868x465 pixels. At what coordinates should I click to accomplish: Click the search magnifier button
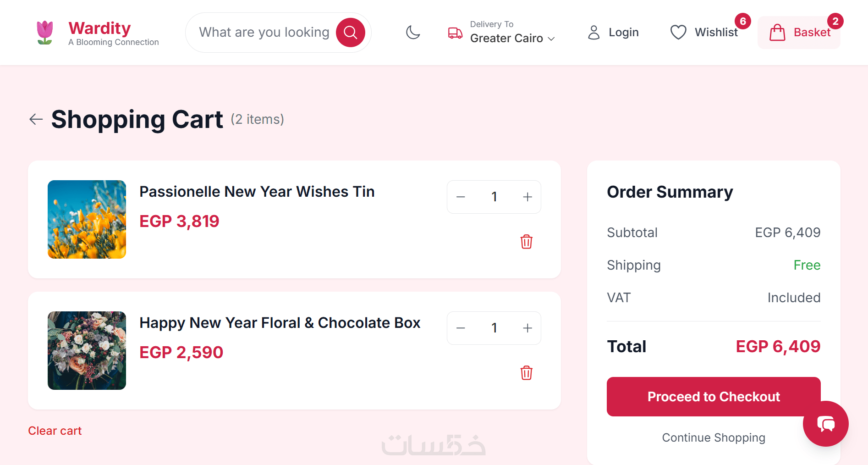click(x=350, y=33)
